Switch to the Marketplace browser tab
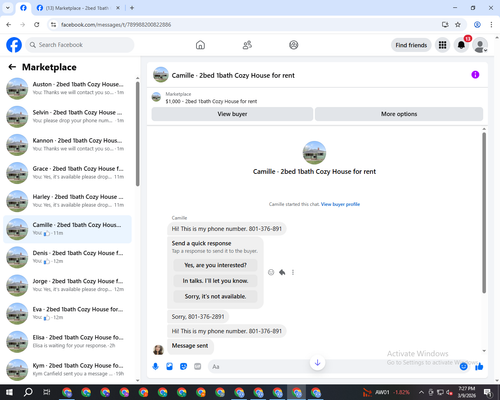The image size is (500, 400). point(78,8)
